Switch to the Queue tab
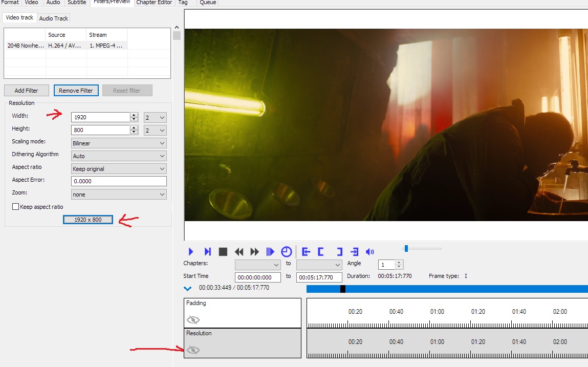Image resolution: width=588 pixels, height=367 pixels. pos(208,3)
